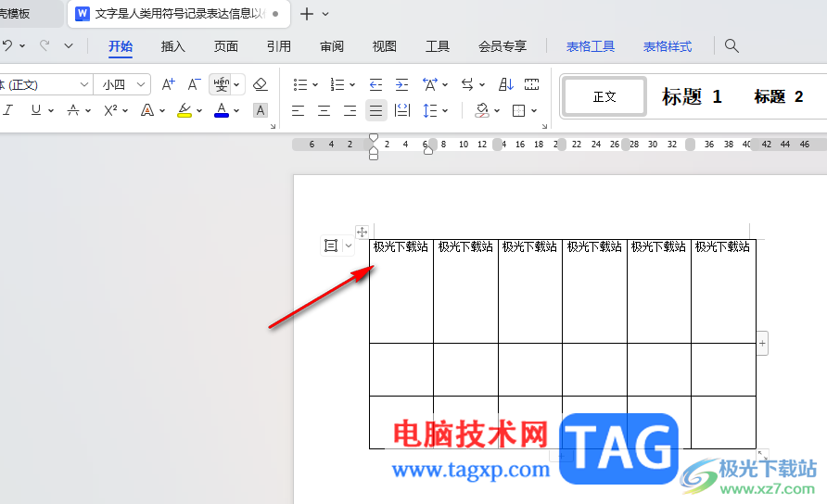Switch to the 视图 tab
Screen dimensions: 827x504
tap(385, 46)
